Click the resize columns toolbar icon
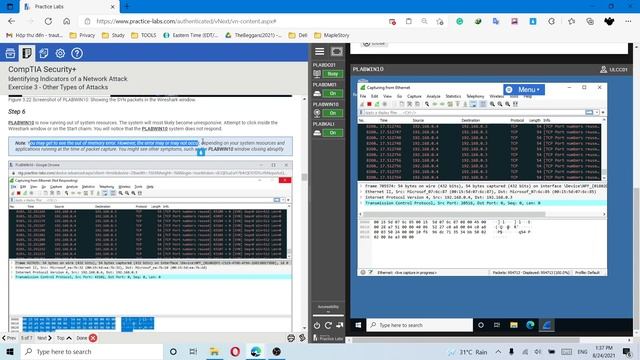This screenshot has width=640, height=360. (x=516, y=104)
